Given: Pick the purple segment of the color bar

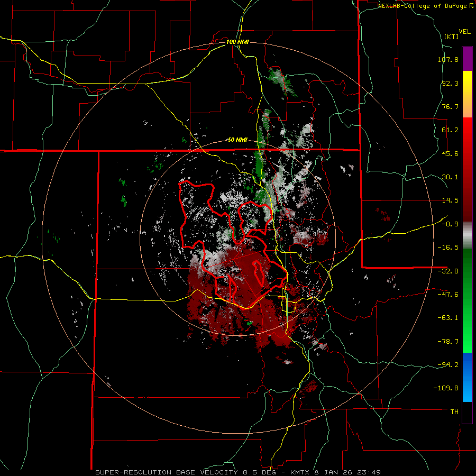Looking at the screenshot, I should [467, 59].
